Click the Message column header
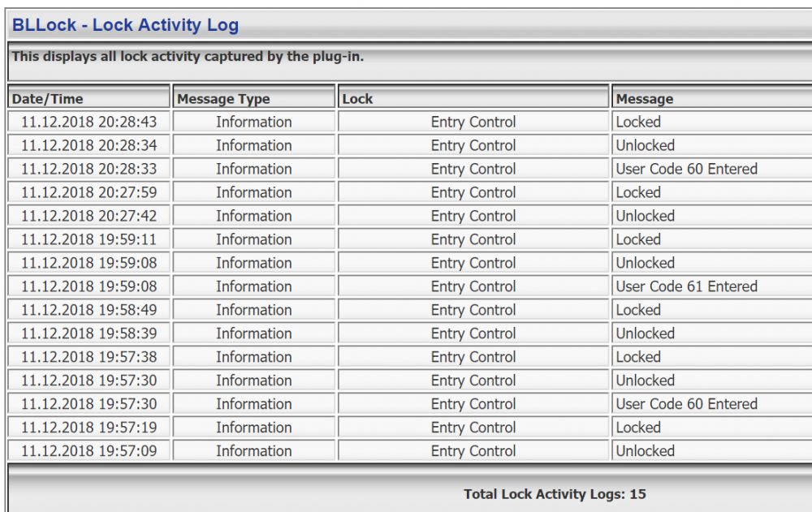Screen dimensions: 812x512 click(645, 99)
